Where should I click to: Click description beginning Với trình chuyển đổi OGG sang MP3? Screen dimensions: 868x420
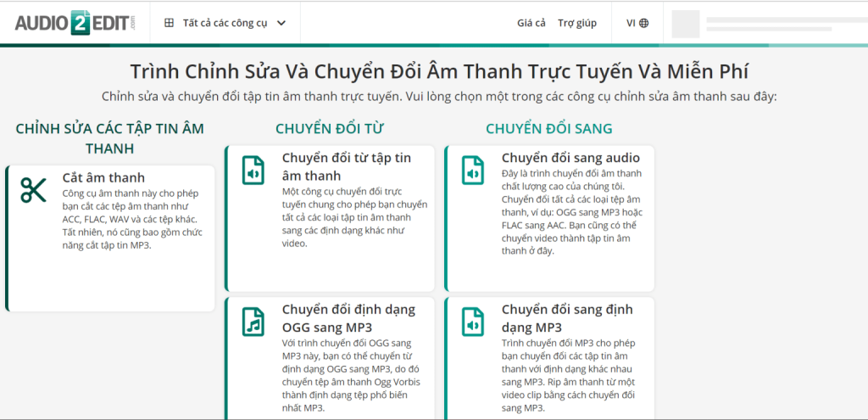click(x=349, y=375)
